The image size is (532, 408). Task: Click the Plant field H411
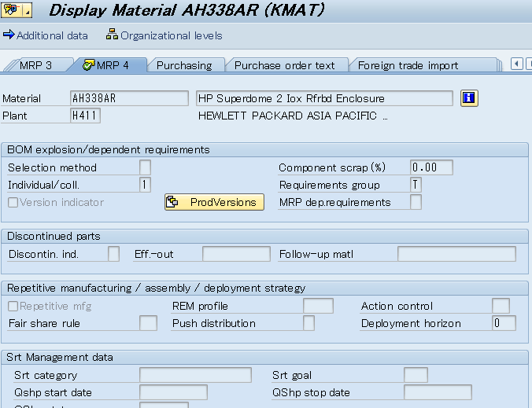[85, 116]
